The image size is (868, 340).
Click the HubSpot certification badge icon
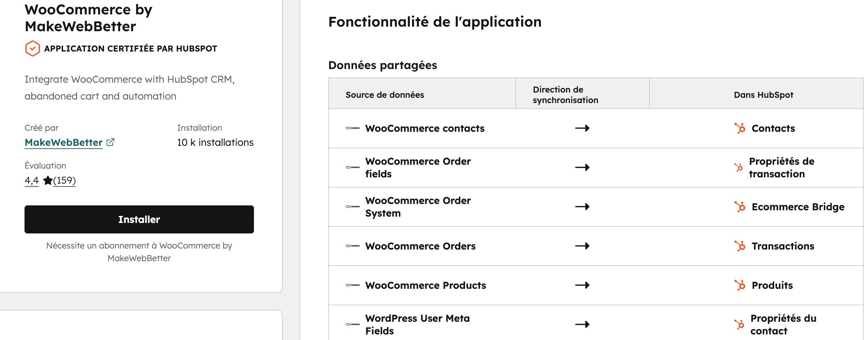pos(33,49)
